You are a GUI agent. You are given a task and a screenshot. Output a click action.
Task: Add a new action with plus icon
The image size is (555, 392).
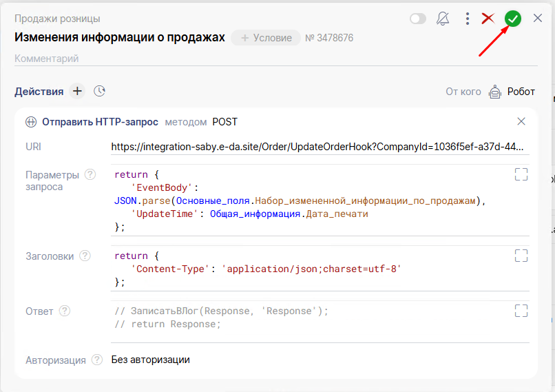[x=77, y=91]
